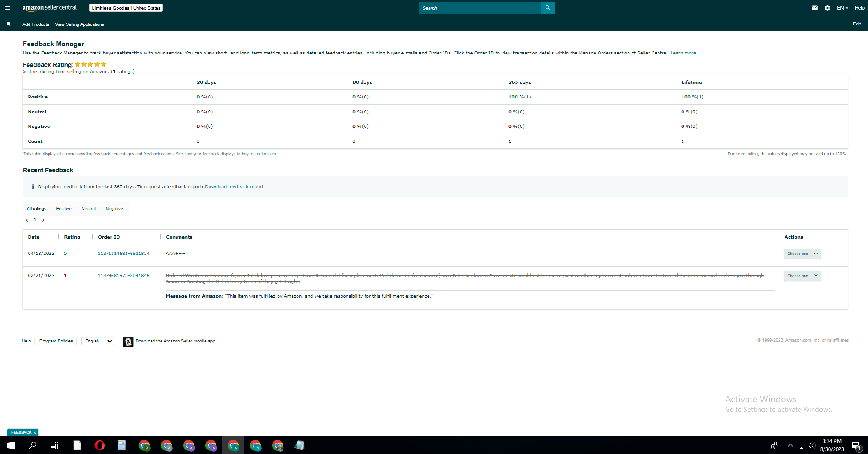
Task: Click the Amazon Seller Central logo
Action: coord(49,8)
